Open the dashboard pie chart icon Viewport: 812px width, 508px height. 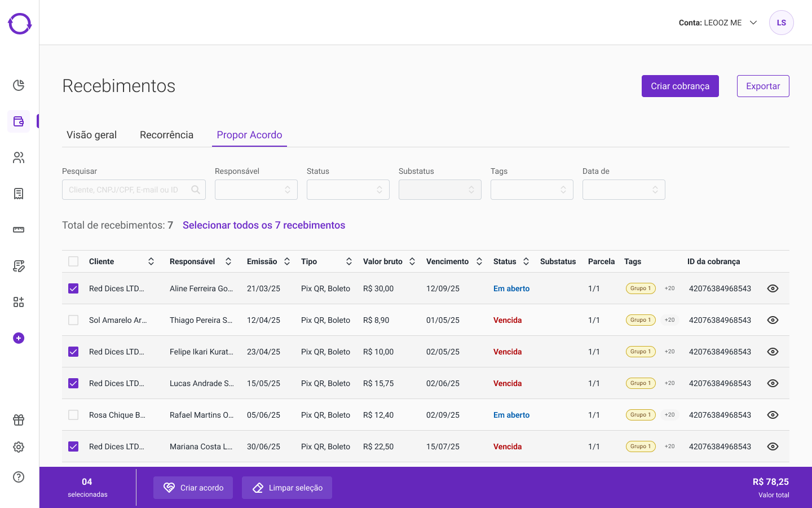pos(19,85)
